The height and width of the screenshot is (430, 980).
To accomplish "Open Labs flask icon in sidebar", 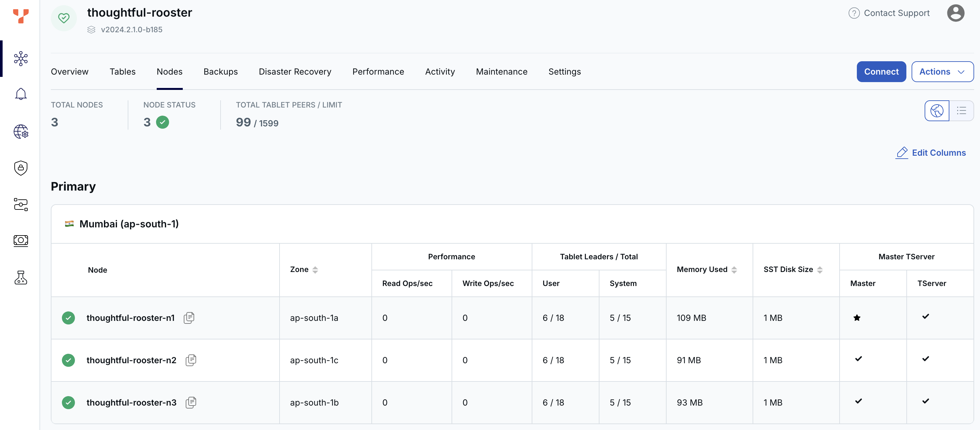I will [21, 278].
